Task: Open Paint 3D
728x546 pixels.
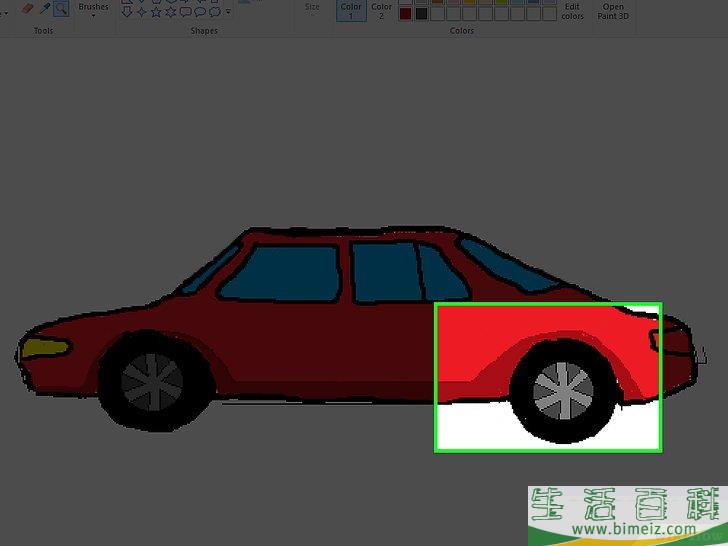Action: [x=613, y=11]
